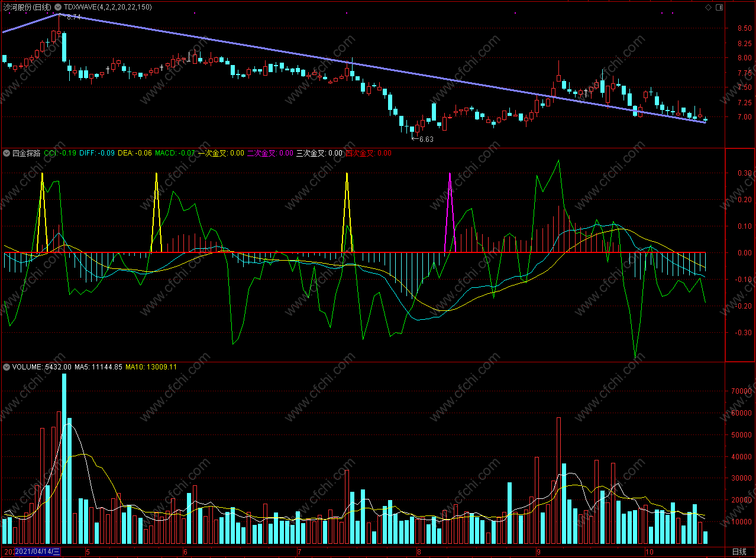Click the MA10: 13009.11 readout
This screenshot has height=558, width=756.
pyautogui.click(x=151, y=367)
